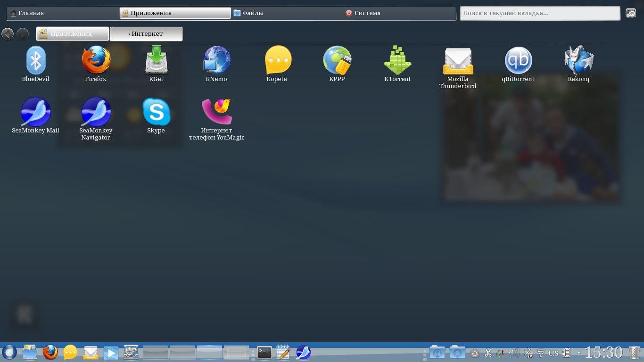Click the Firefox shortcut in the bottom panel
Viewport: 644px width, 362px height.
(x=50, y=352)
